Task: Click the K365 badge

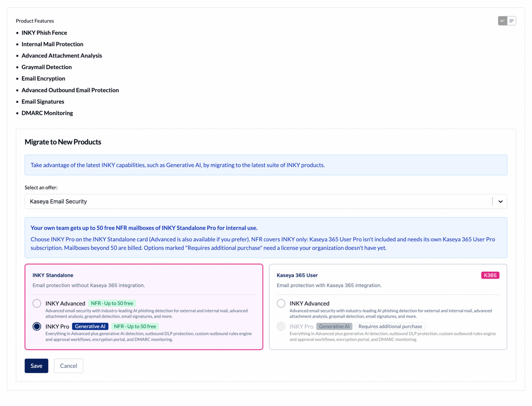Action: (x=490, y=275)
